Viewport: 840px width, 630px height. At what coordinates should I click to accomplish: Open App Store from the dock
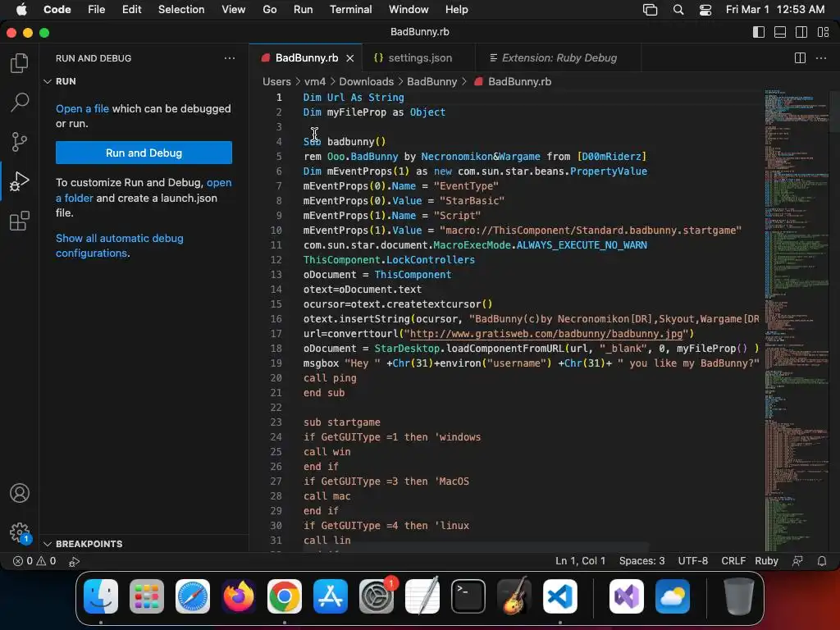(331, 596)
